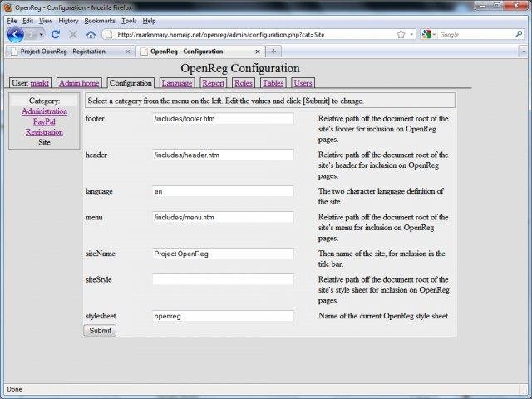Click the page icon in the address bar
Viewport: 532px width, 399px height.
tap(108, 34)
